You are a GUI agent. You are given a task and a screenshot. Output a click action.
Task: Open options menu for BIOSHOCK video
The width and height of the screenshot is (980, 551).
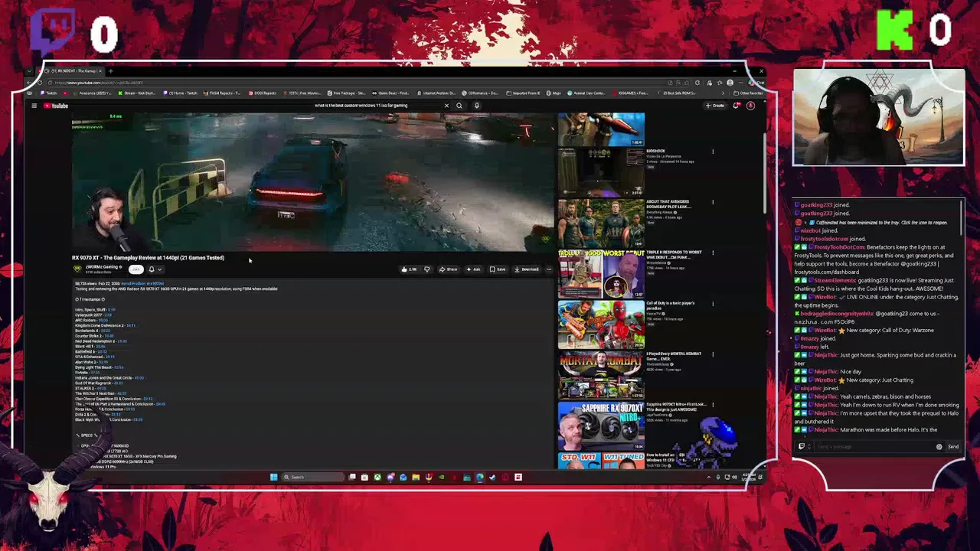click(713, 152)
